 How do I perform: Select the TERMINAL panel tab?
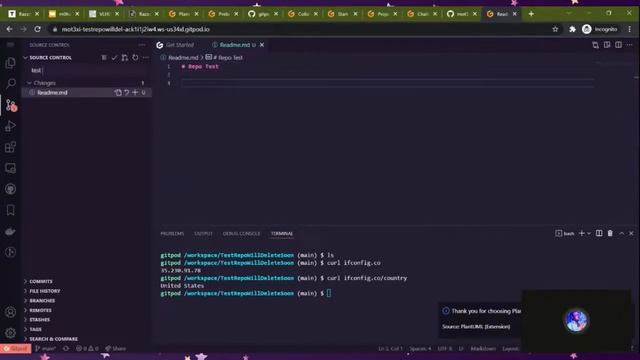(x=282, y=233)
